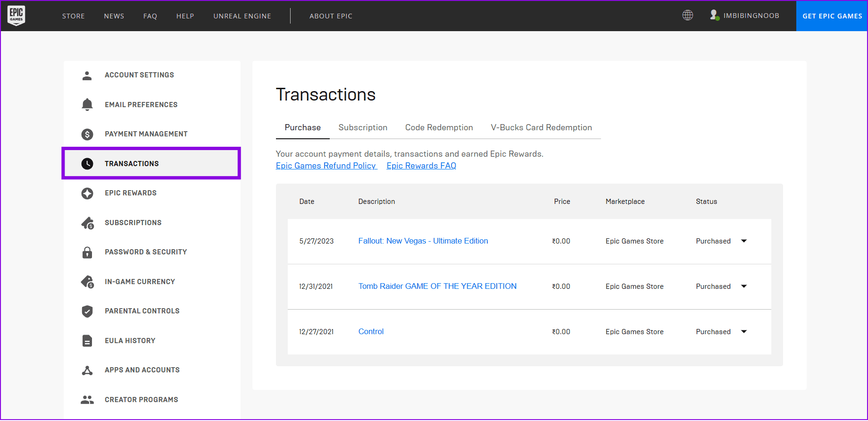
Task: Expand the Control purchase row arrow
Action: pos(744,332)
